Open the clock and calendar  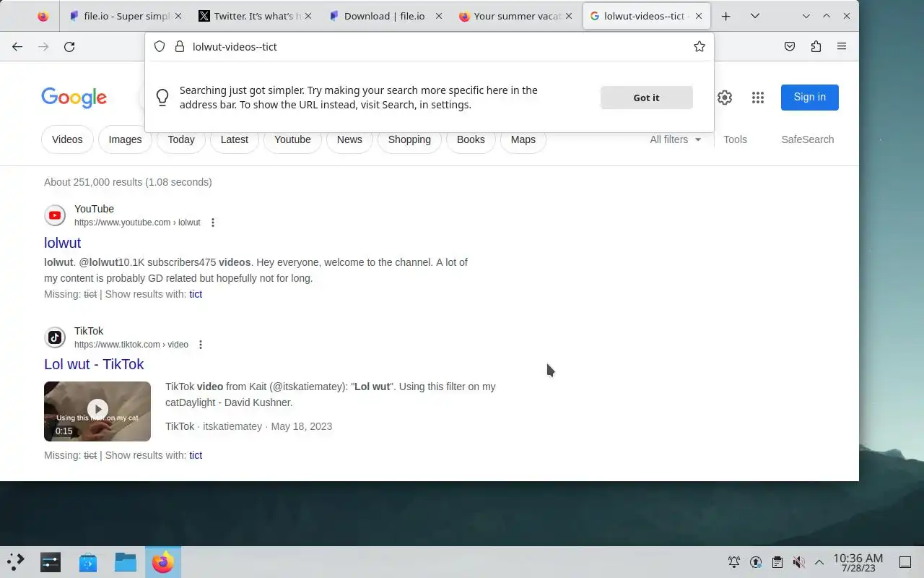pos(858,563)
